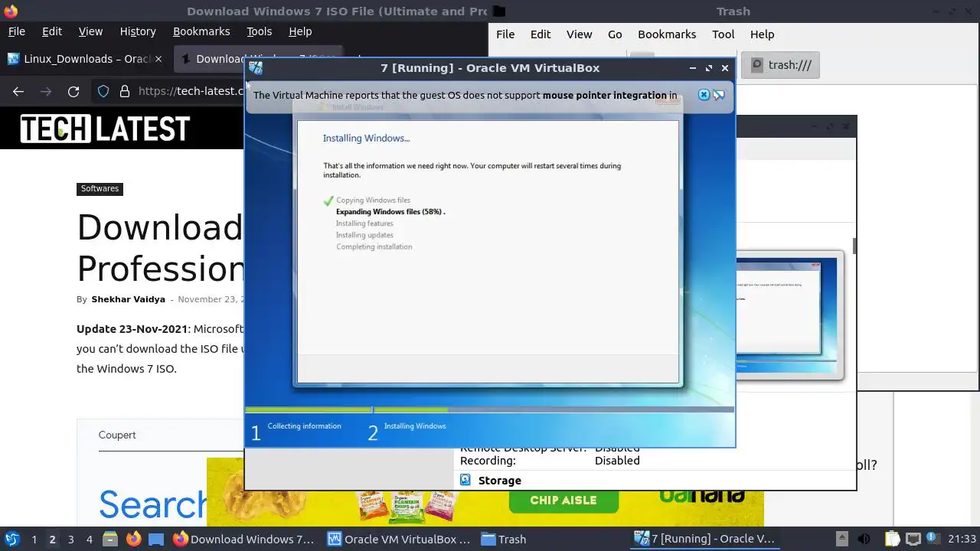Click the Copying Windows files step

[373, 201]
